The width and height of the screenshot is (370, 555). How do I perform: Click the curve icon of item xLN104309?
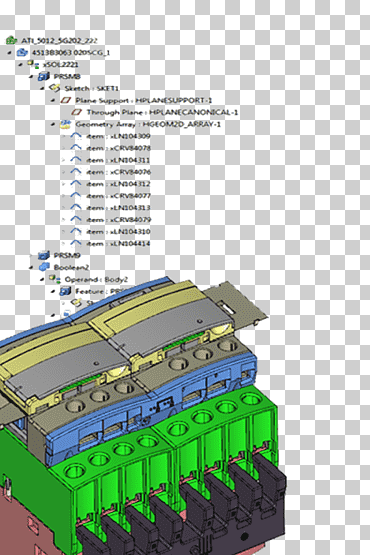coord(76,136)
